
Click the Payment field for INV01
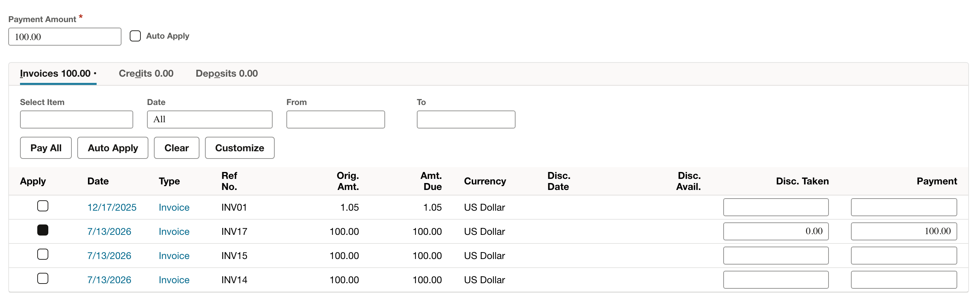pyautogui.click(x=903, y=207)
